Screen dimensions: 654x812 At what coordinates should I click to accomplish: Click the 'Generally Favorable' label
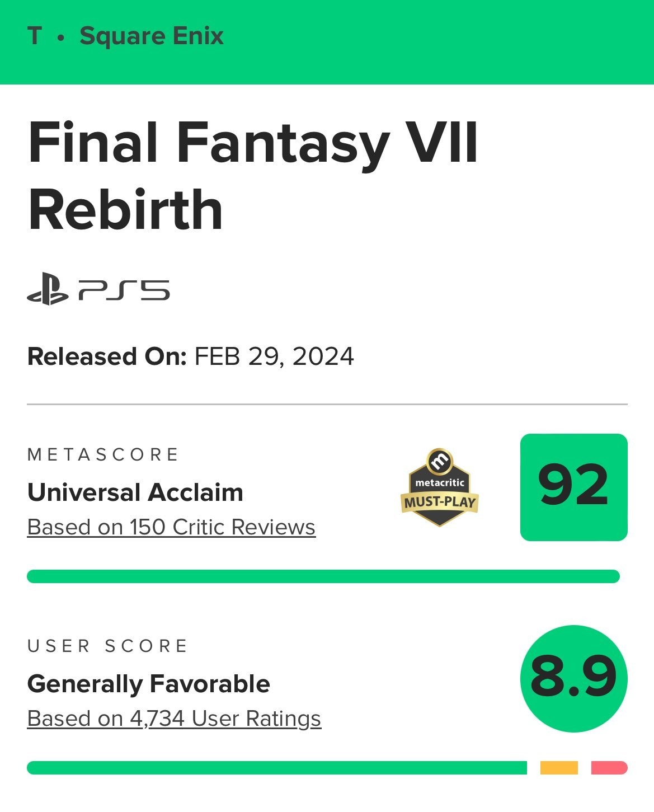point(149,684)
